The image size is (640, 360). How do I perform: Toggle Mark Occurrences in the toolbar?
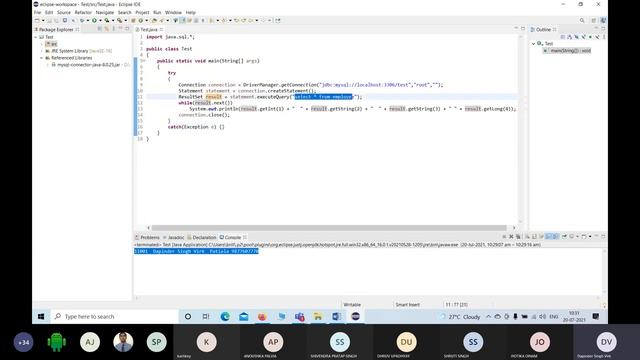(182, 20)
